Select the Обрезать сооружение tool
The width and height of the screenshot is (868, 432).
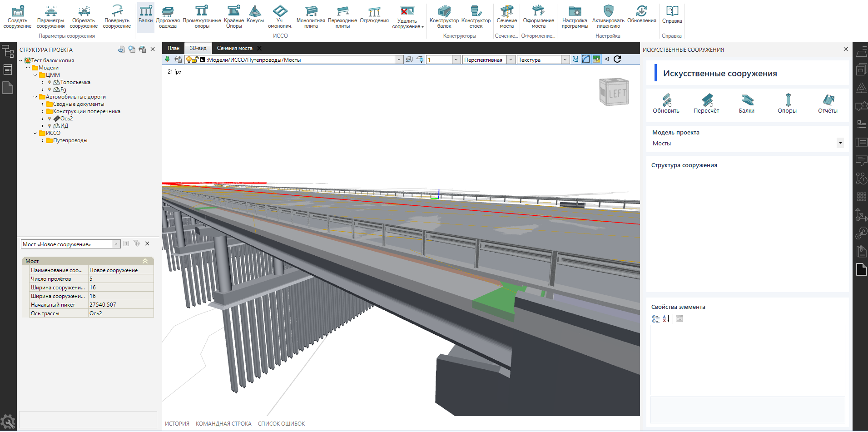coord(84,17)
